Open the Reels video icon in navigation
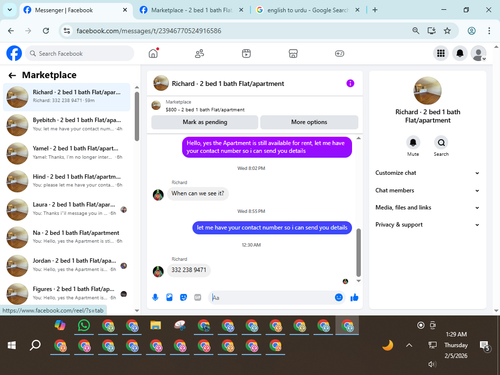This screenshot has height=375, width=500. pos(246,53)
